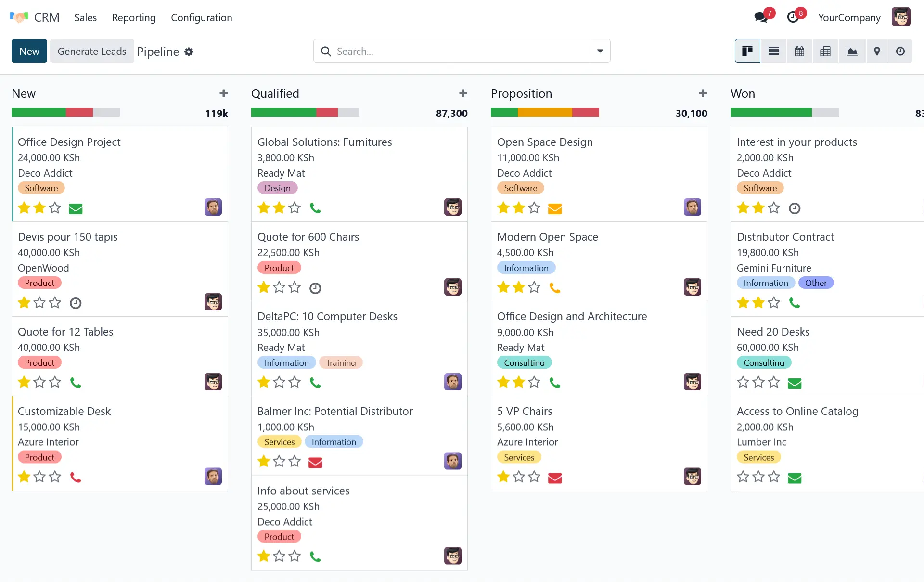This screenshot has height=582, width=924.
Task: Click phone activity icon on Customizable Desk
Action: pos(76,477)
